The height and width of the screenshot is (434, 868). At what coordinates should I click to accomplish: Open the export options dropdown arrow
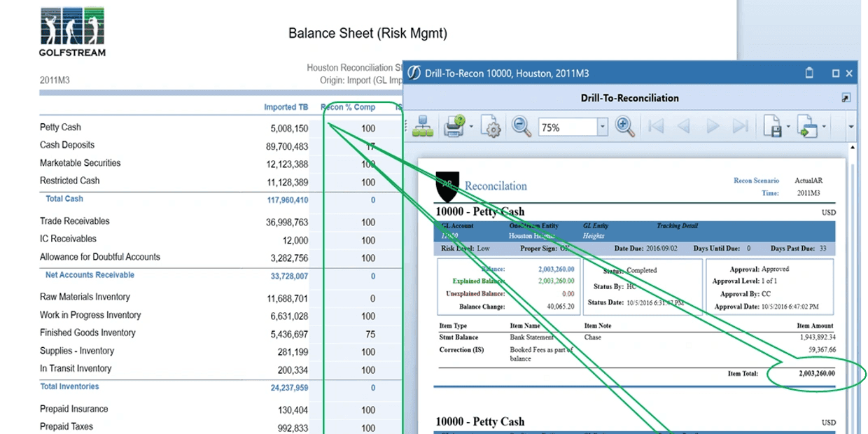coord(824,127)
